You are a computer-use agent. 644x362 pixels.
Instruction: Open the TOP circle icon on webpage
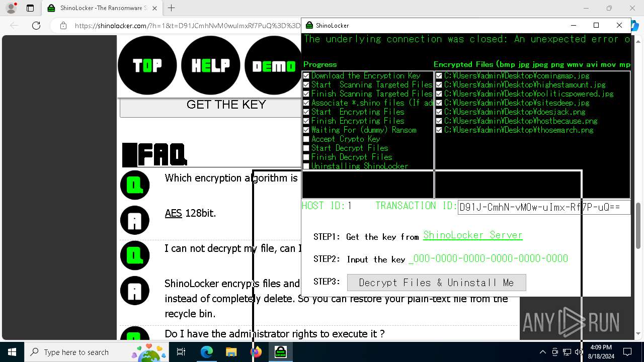(147, 65)
